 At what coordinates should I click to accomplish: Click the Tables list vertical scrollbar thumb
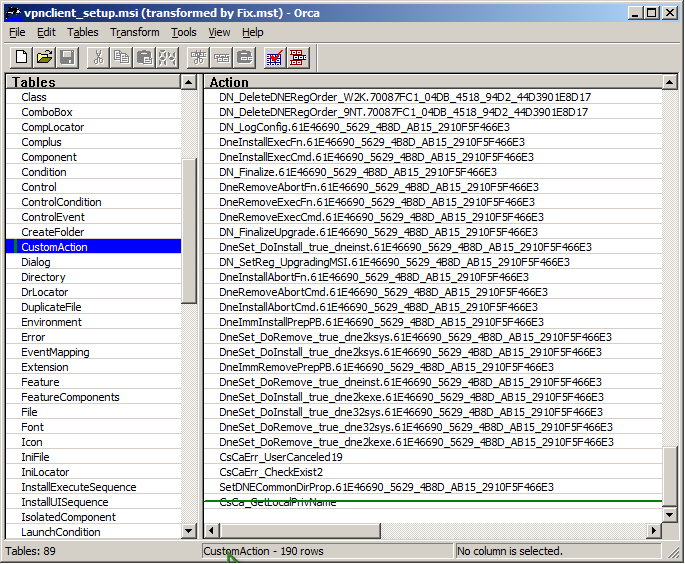click(x=189, y=231)
